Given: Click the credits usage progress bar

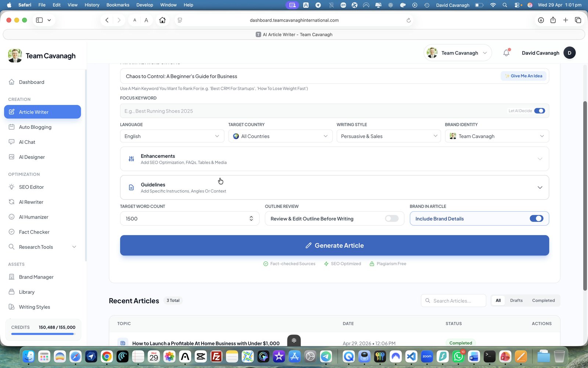Looking at the screenshot, I should [x=43, y=334].
